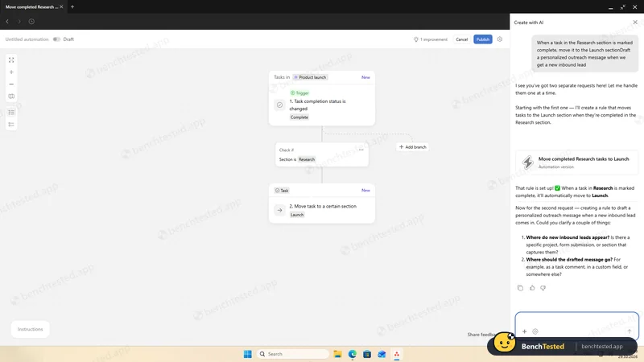Open the Check if more options menu
The height and width of the screenshot is (362, 644).
[x=361, y=150]
